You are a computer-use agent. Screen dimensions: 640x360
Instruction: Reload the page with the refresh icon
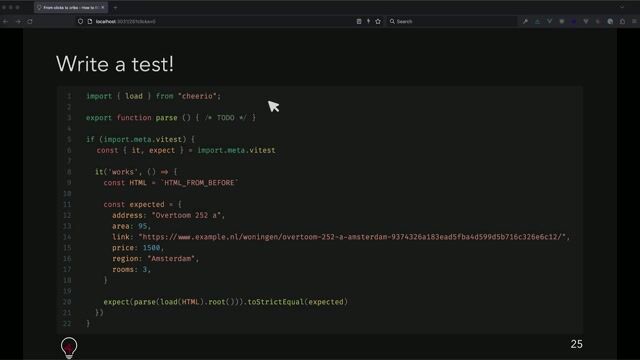click(30, 21)
